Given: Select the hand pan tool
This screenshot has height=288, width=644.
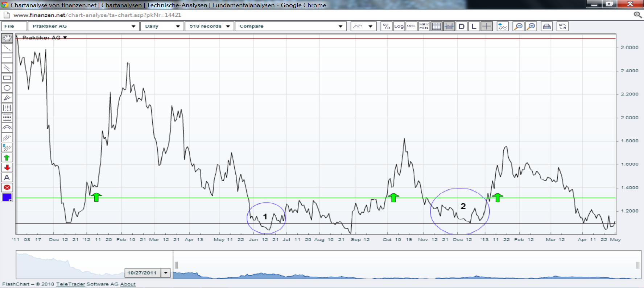Looking at the screenshot, I should (7, 38).
